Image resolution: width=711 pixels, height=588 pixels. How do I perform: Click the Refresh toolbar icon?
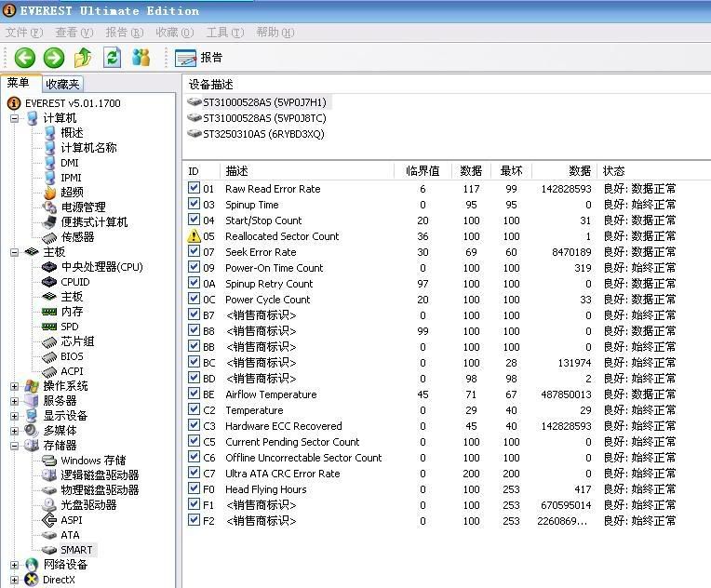pos(112,58)
